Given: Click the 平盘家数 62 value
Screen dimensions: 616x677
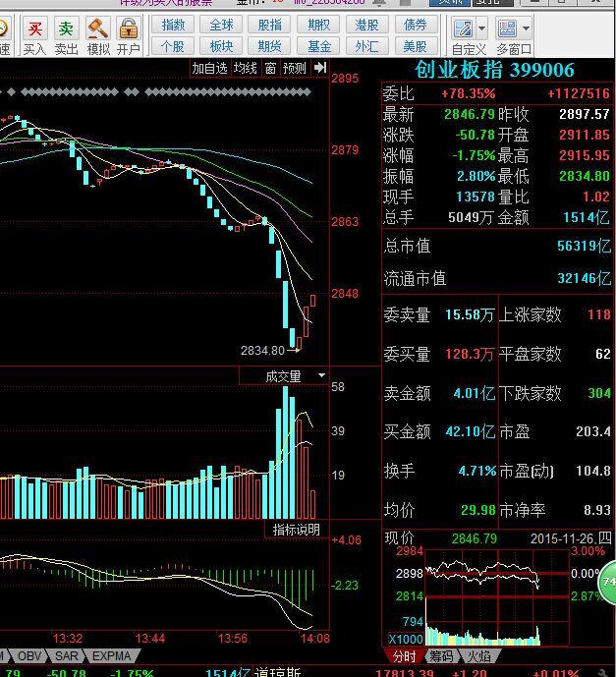Looking at the screenshot, I should [x=602, y=354].
